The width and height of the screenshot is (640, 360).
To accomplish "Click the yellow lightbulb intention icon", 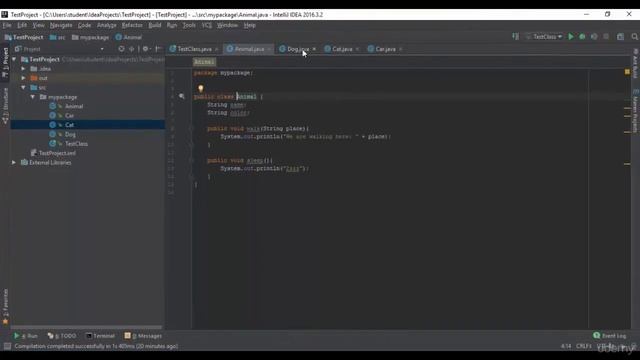I will click(200, 88).
